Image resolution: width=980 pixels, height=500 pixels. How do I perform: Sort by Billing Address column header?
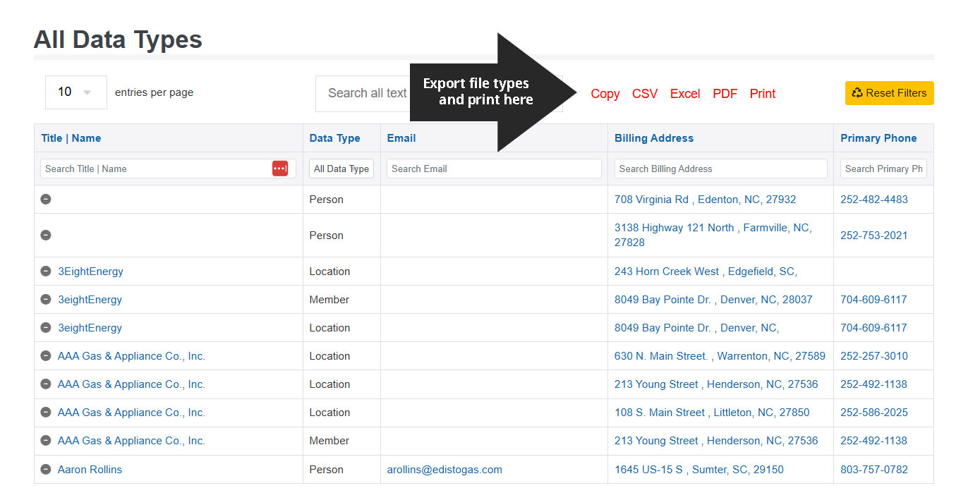653,138
